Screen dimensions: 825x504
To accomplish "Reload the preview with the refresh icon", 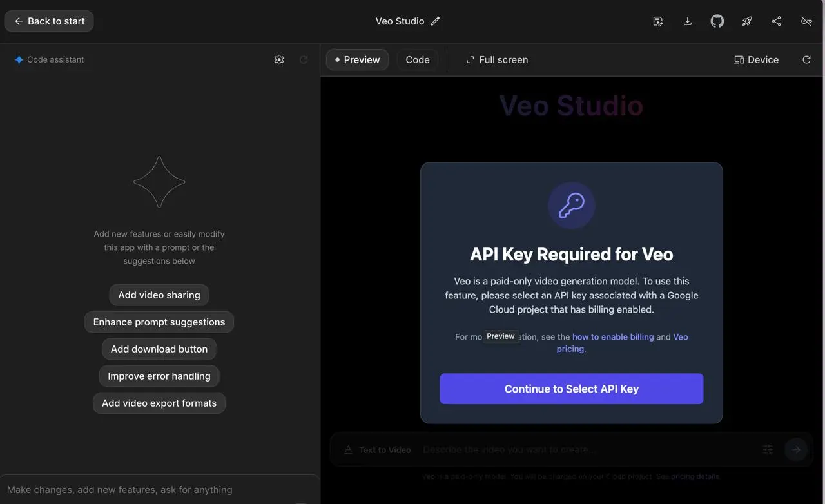I will click(x=806, y=59).
